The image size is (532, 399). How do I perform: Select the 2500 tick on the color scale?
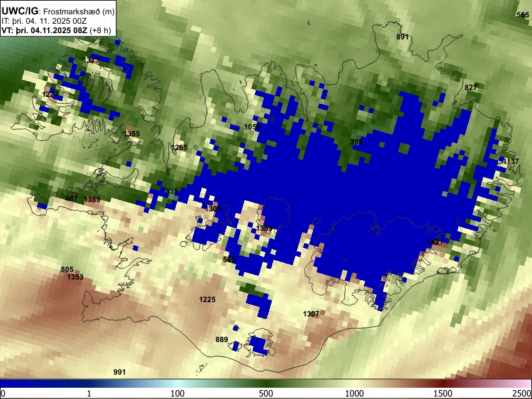tap(522, 393)
